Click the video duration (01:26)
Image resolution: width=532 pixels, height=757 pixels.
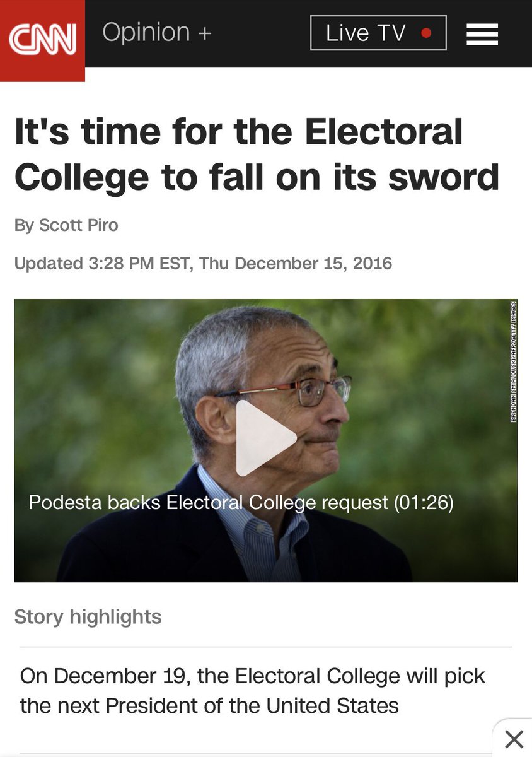point(424,503)
